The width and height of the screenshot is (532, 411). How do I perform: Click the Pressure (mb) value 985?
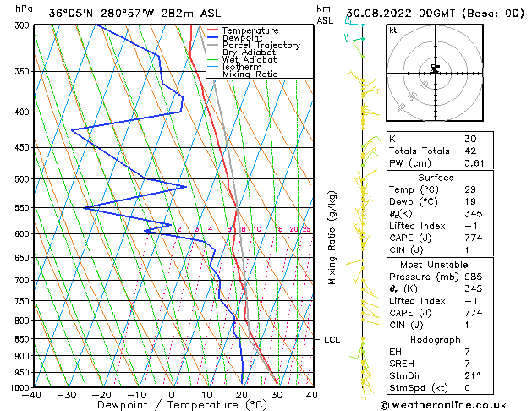pos(474,277)
